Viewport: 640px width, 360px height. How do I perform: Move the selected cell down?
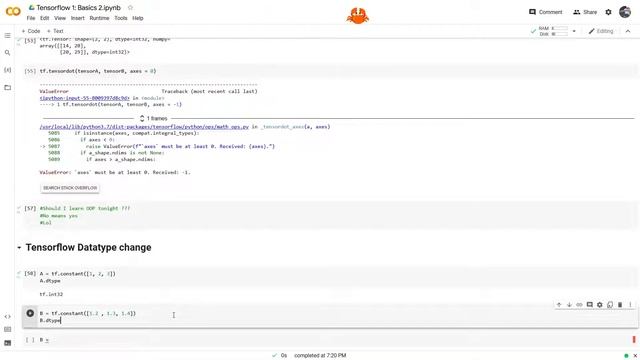pyautogui.click(x=569, y=305)
